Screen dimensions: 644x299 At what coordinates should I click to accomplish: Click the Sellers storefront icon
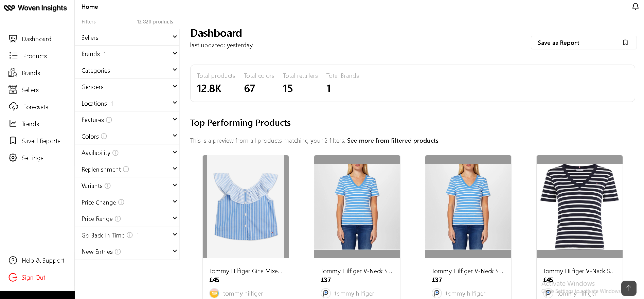coord(13,89)
